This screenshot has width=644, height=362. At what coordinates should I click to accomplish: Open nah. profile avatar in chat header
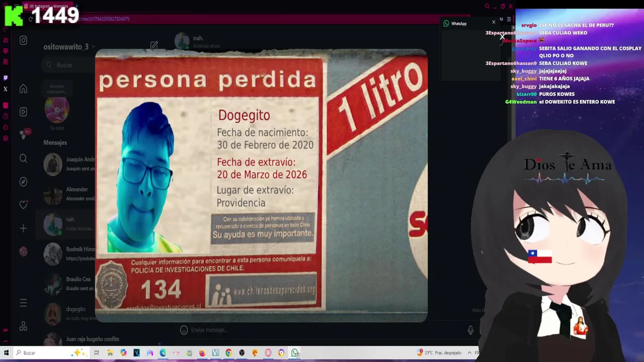(182, 41)
